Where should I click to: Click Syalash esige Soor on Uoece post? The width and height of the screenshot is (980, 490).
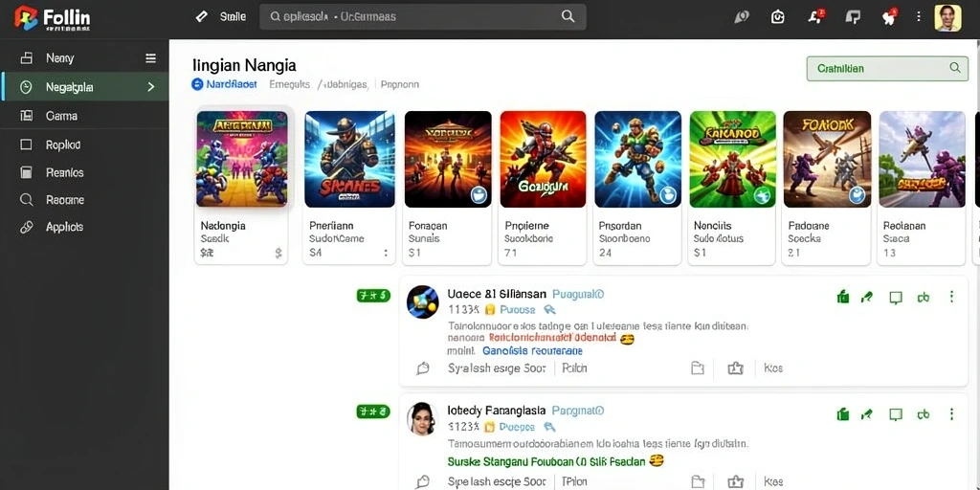[497, 368]
